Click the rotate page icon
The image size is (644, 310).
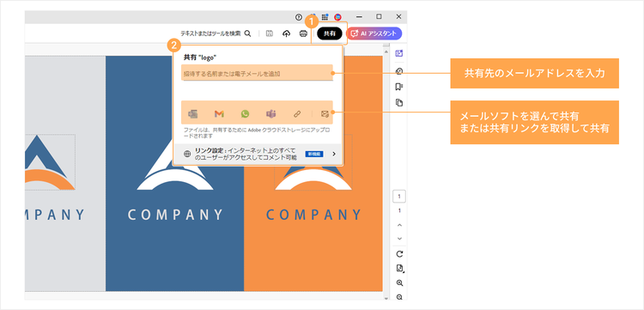399,253
